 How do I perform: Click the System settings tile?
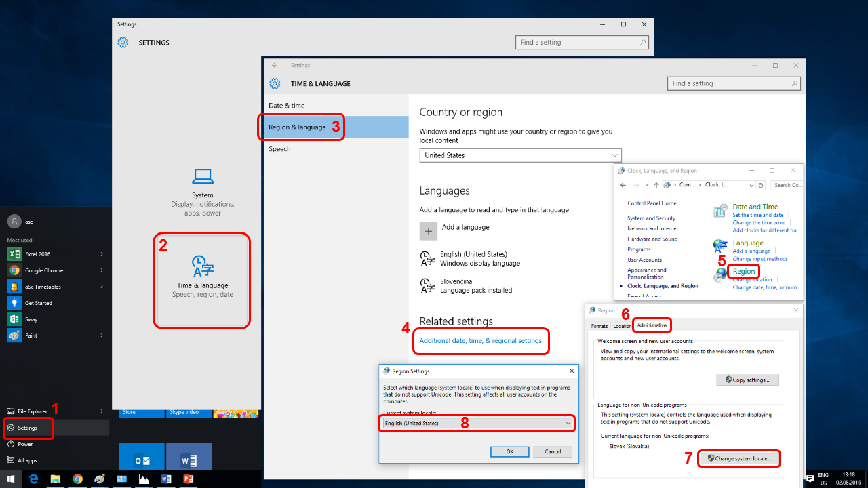pyautogui.click(x=202, y=193)
